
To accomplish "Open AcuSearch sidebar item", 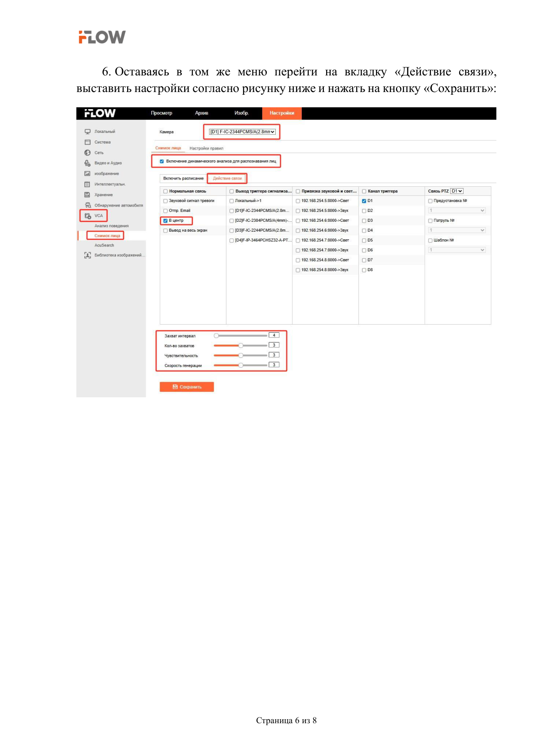I will (104, 245).
